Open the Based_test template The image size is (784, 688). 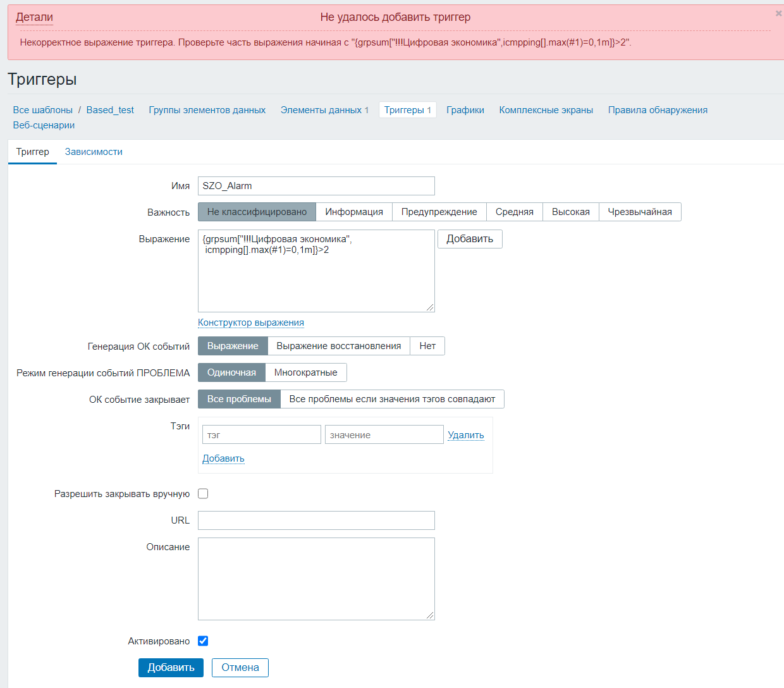pyautogui.click(x=110, y=109)
